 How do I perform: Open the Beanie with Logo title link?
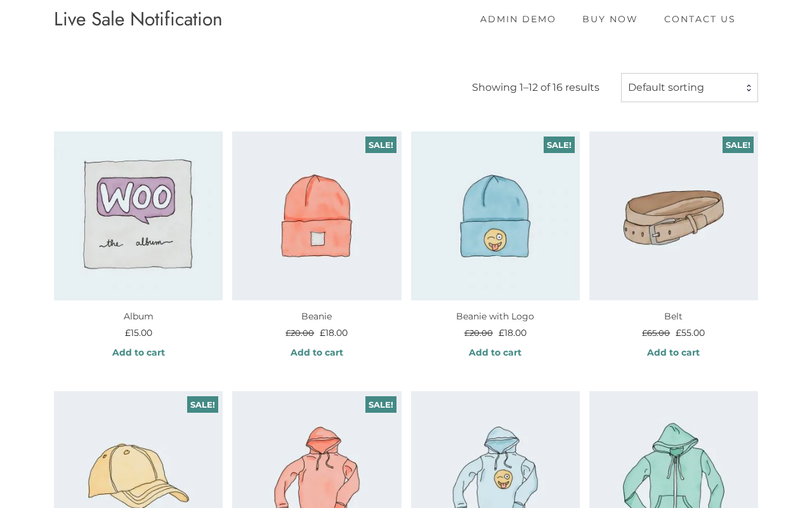tap(495, 316)
